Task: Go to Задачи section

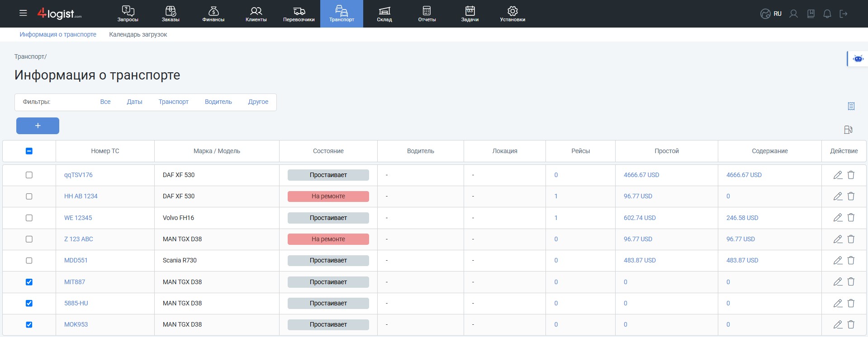Action: point(470,14)
